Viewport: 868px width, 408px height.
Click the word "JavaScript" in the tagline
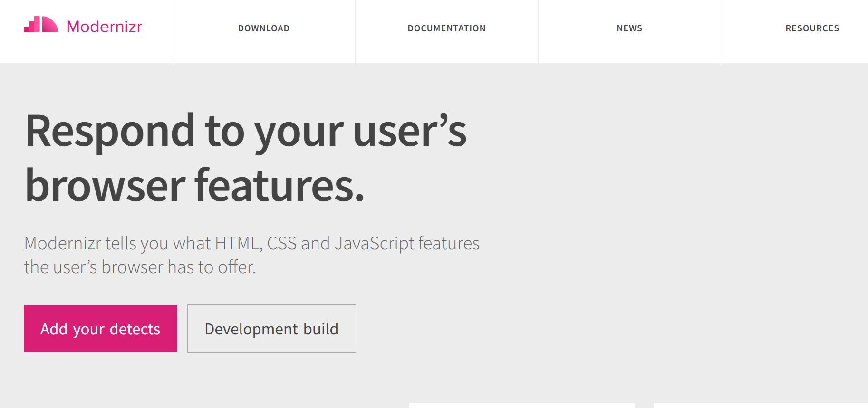pyautogui.click(x=375, y=243)
